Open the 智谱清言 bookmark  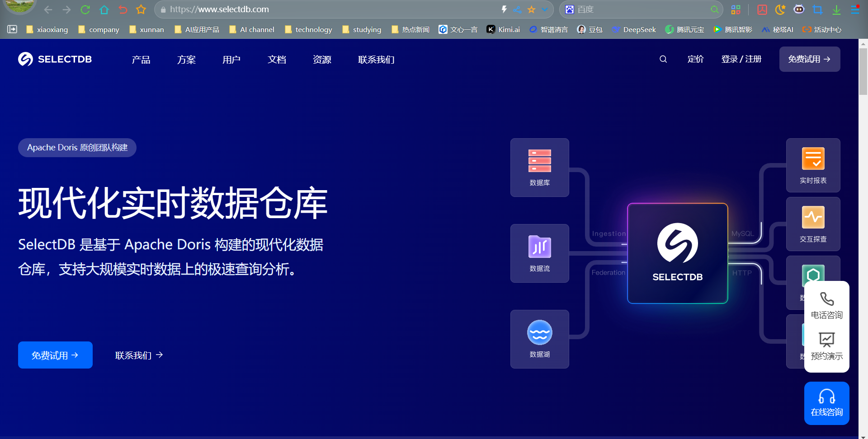click(x=548, y=29)
